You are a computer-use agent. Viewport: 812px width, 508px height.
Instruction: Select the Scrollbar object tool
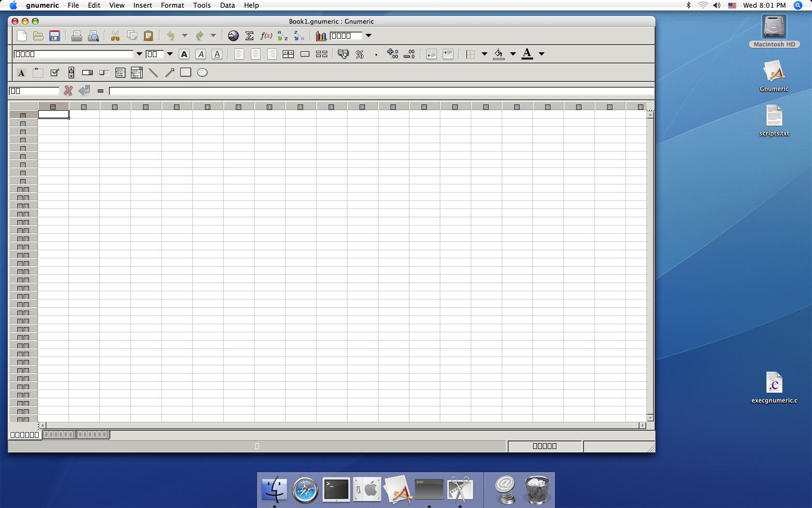[71, 73]
